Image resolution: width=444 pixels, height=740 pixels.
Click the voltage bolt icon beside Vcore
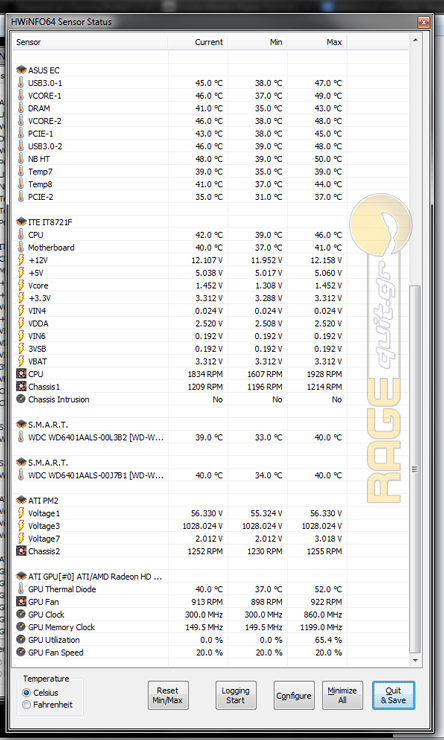point(21,286)
